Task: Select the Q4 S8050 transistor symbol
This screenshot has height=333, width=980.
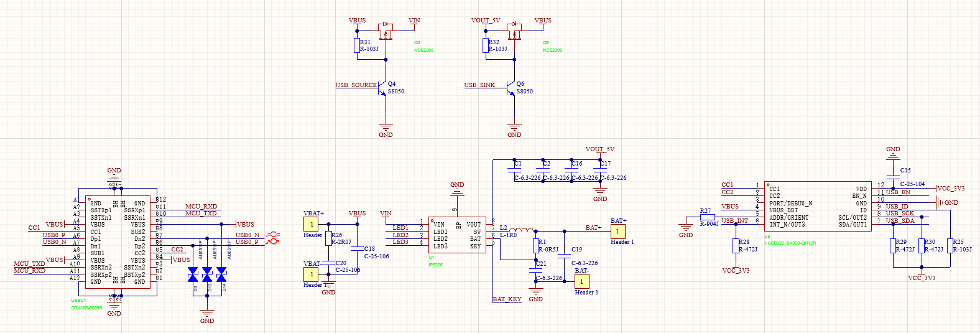Action: tap(382, 88)
